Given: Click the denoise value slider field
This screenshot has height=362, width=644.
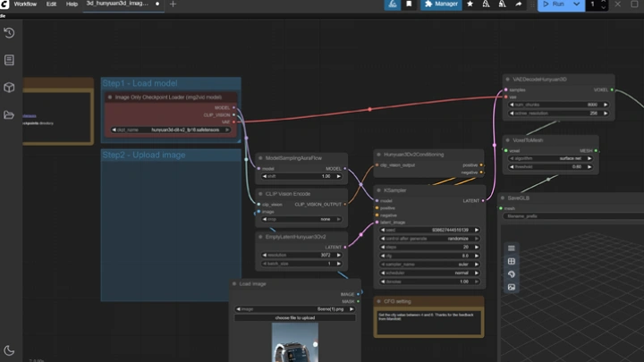Looking at the screenshot, I should 429,282.
